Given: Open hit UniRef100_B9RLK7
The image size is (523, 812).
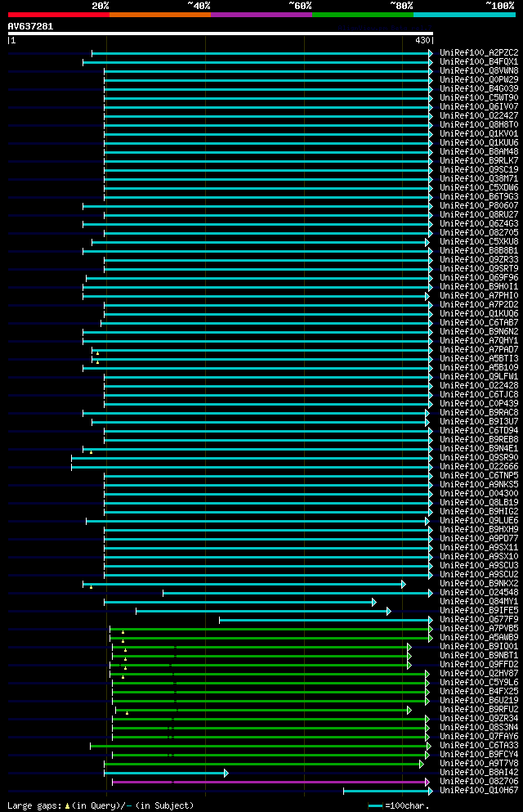Looking at the screenshot, I should [x=479, y=160].
